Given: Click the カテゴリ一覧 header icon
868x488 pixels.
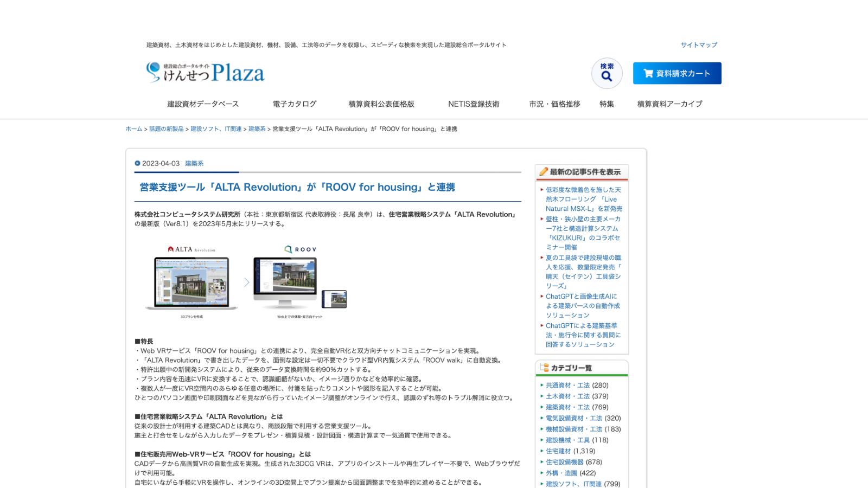Looking at the screenshot, I should (x=544, y=368).
